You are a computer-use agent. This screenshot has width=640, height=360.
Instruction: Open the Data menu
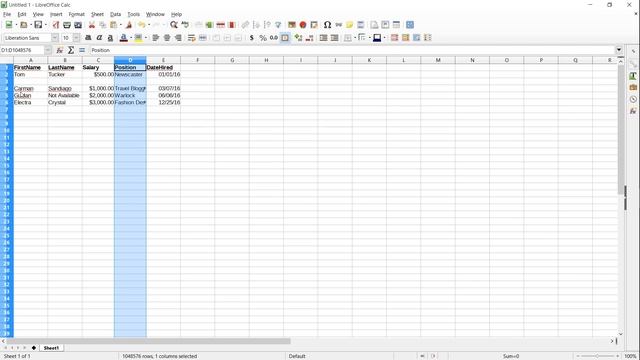(x=116, y=14)
